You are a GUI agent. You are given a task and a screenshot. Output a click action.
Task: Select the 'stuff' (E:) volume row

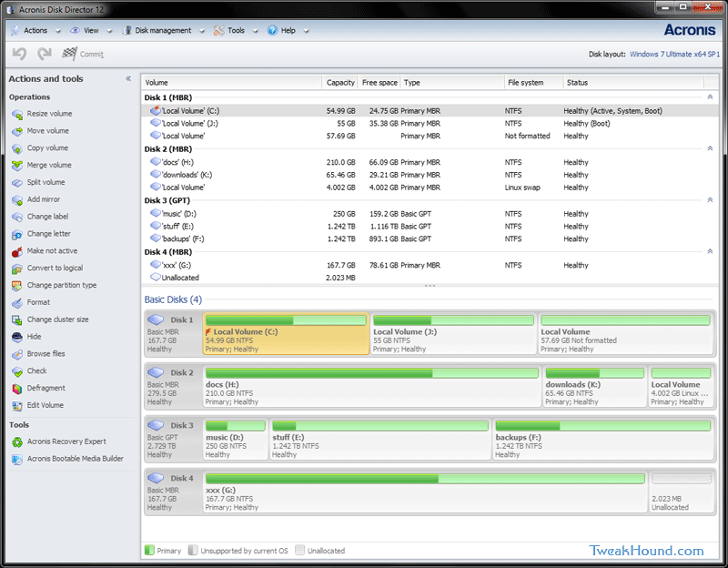(x=430, y=227)
